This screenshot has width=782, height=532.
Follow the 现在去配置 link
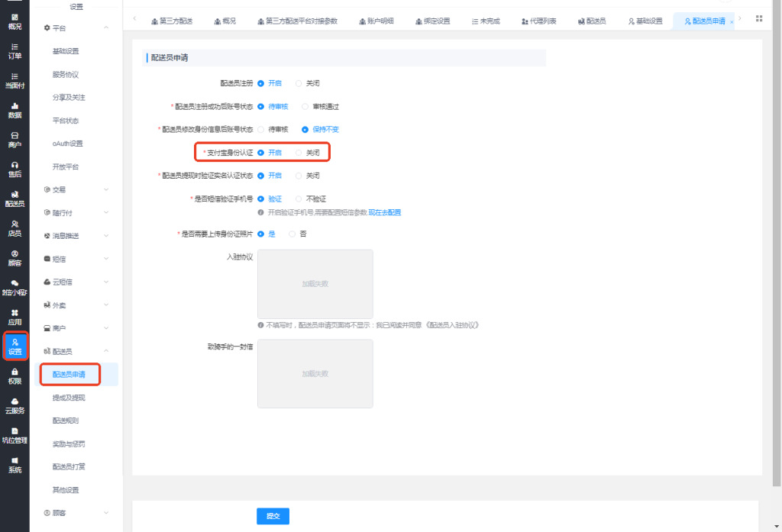click(385, 212)
